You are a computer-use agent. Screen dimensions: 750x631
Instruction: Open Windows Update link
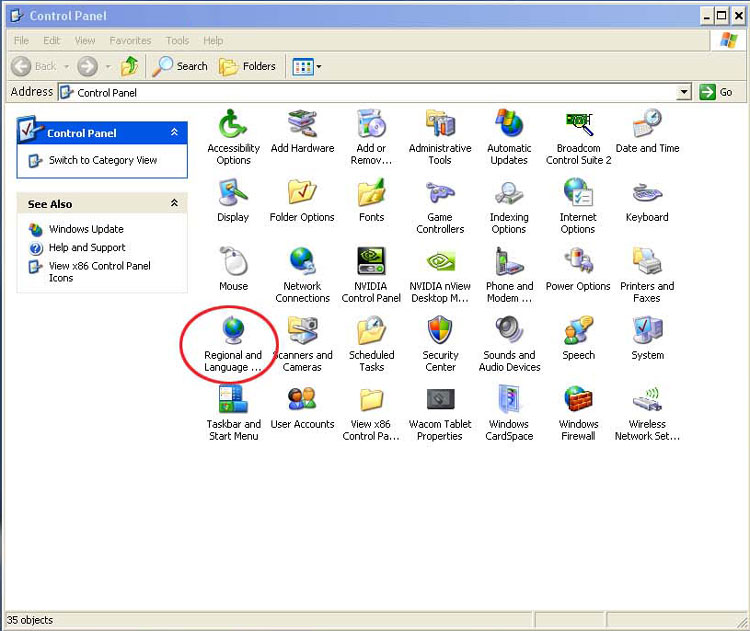click(x=86, y=229)
